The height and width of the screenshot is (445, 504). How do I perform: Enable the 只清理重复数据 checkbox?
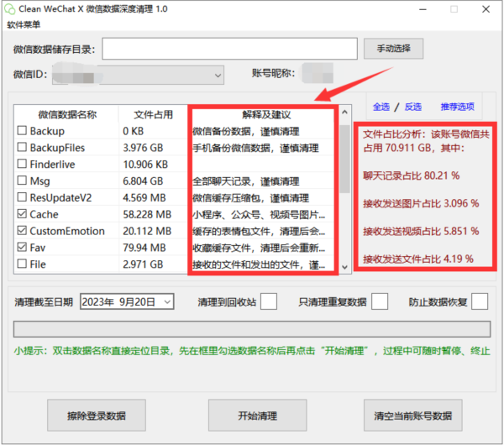pyautogui.click(x=380, y=301)
